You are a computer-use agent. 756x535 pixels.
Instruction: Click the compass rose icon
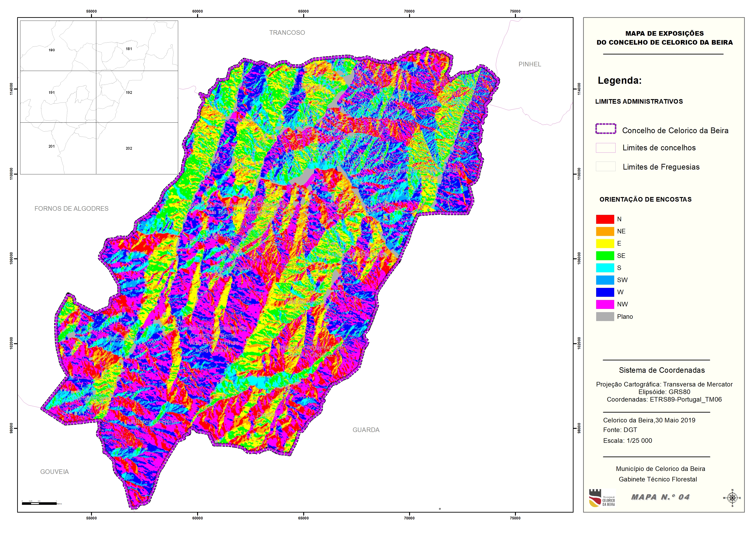tap(732, 498)
